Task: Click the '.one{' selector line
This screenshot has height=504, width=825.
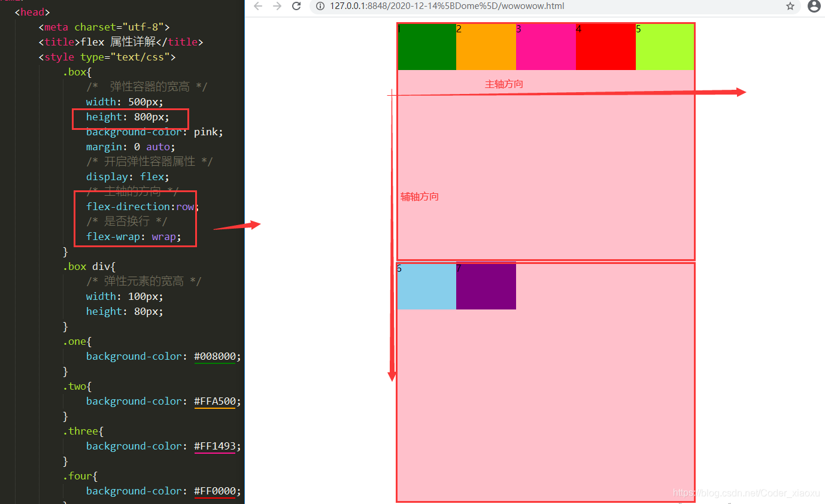Action: [x=77, y=341]
